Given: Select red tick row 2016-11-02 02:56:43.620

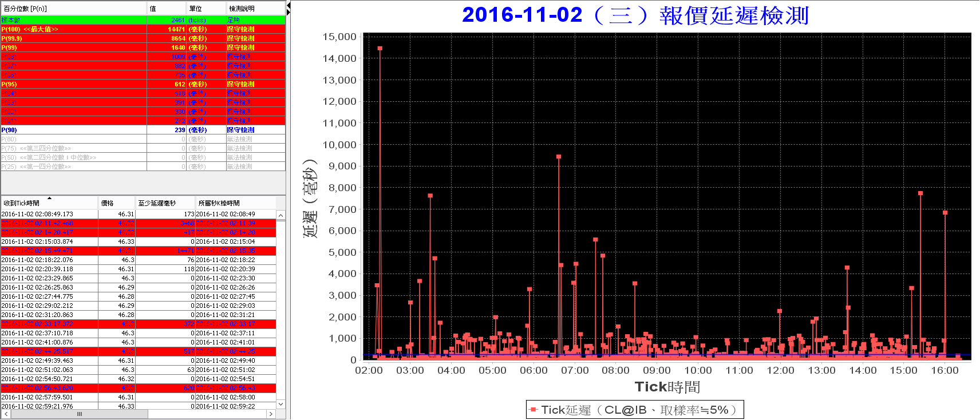Looking at the screenshot, I should point(139,388).
